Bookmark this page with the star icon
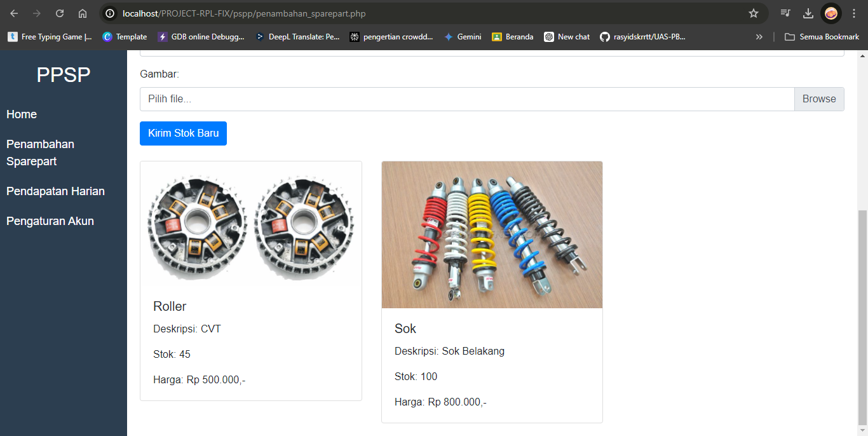Screen dimensions: 868x436 [754, 13]
